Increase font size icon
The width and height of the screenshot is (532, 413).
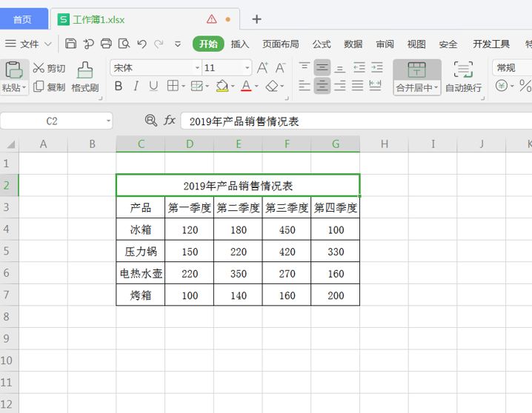tap(262, 68)
